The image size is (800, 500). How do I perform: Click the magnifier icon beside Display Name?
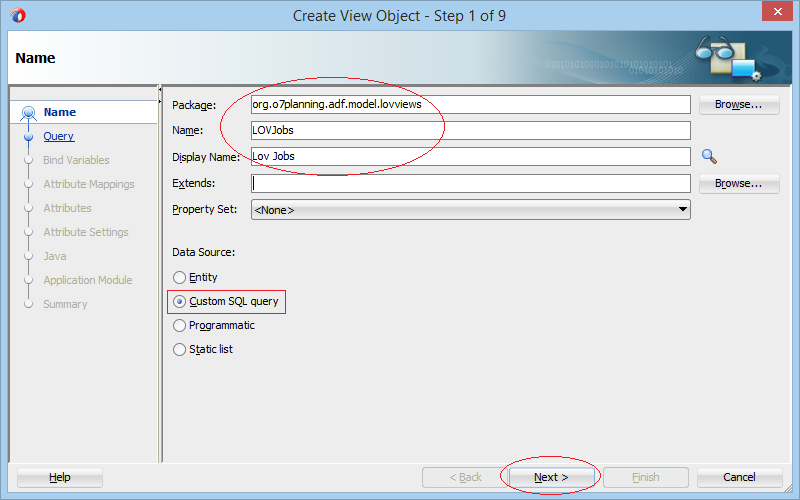[709, 156]
